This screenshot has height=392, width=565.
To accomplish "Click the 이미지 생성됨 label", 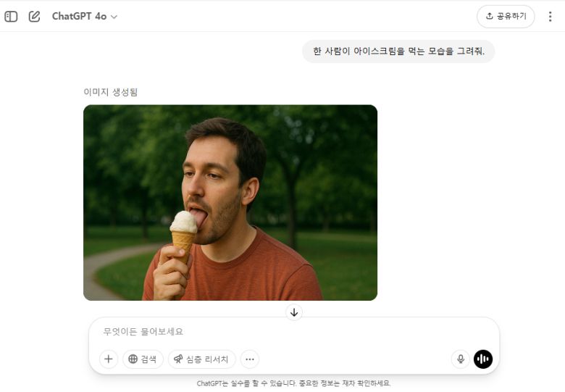I will 110,92.
